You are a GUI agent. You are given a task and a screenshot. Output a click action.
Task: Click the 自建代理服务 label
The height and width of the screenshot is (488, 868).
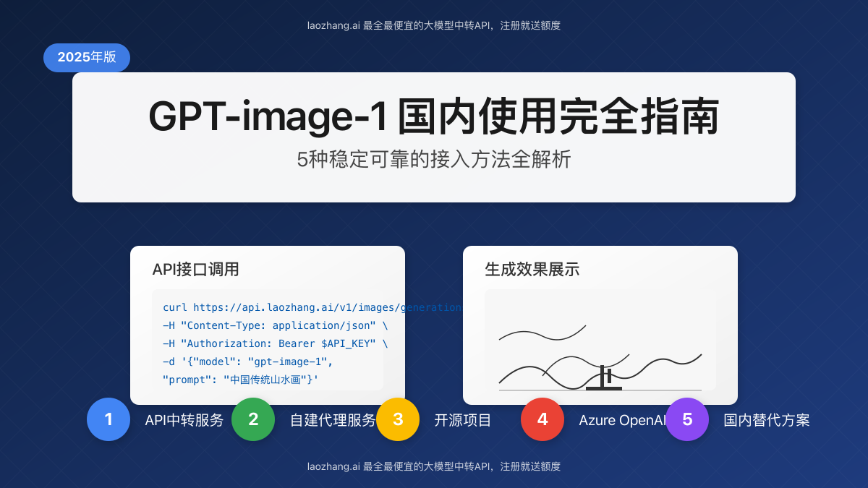pos(333,420)
